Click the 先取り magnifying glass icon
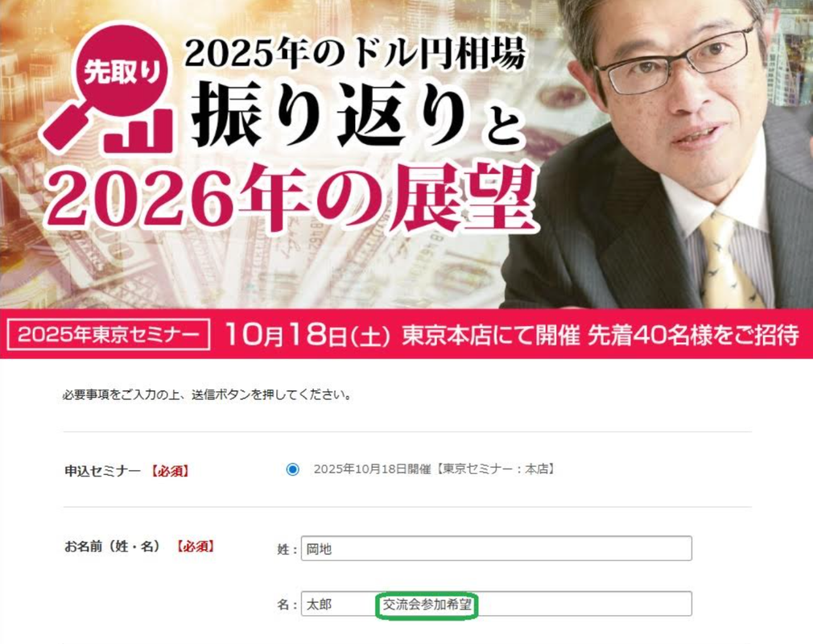 click(106, 85)
